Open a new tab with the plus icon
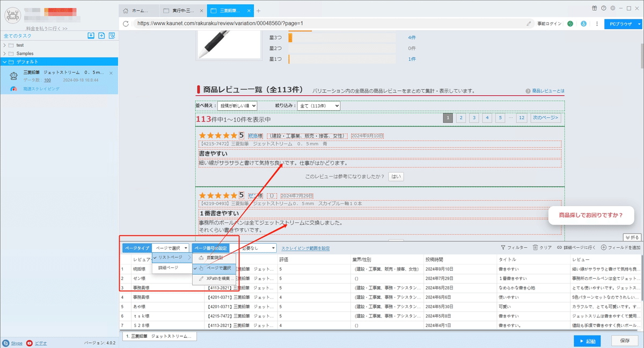 [258, 10]
